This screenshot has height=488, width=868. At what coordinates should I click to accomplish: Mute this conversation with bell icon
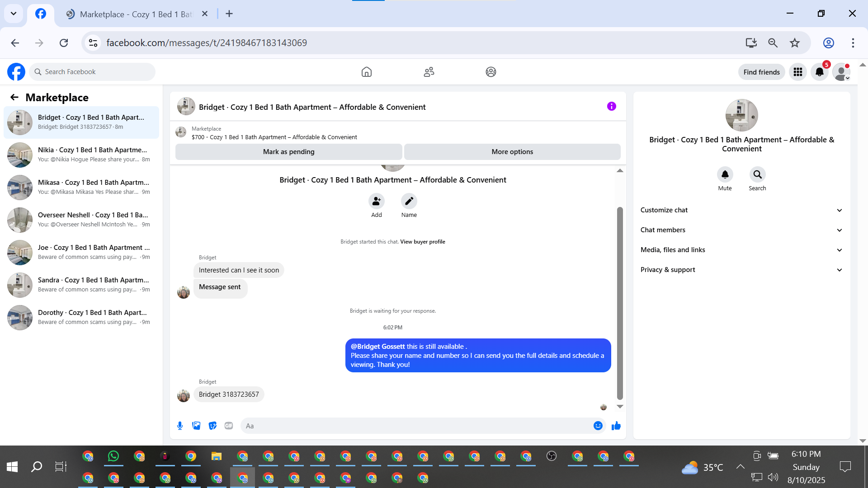click(x=725, y=174)
